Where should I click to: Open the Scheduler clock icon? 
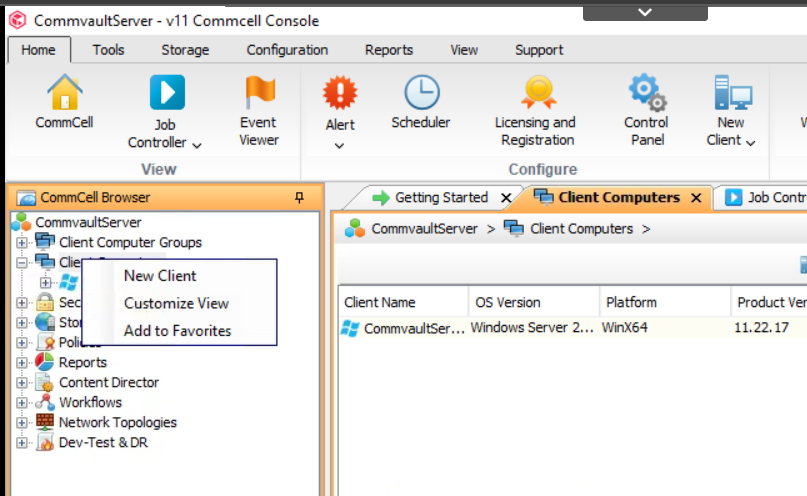pyautogui.click(x=422, y=93)
